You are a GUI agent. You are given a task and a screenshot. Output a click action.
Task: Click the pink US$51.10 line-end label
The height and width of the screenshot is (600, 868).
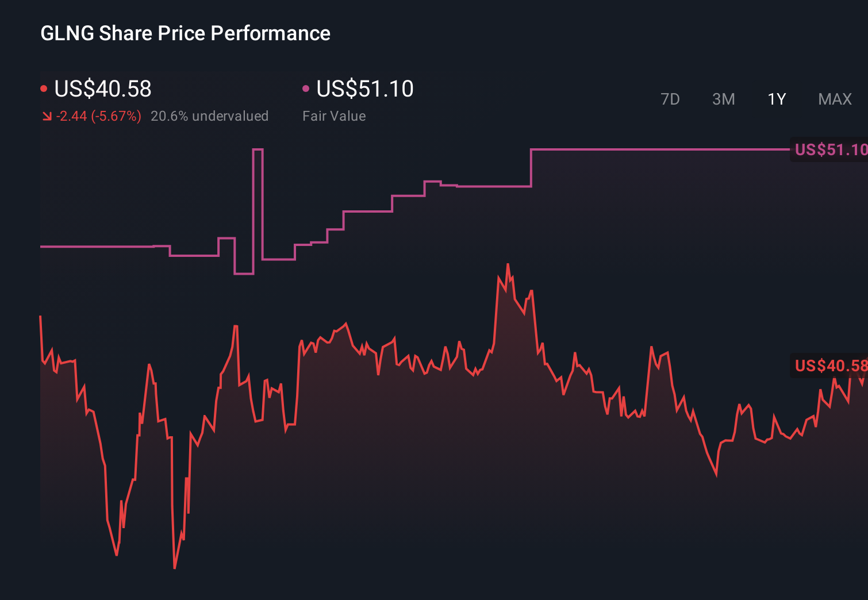click(830, 150)
